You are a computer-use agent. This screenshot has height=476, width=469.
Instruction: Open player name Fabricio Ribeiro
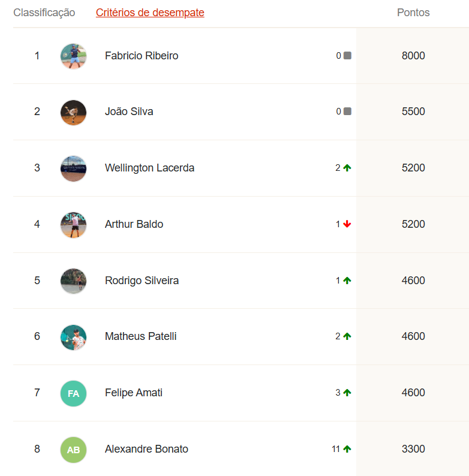pos(142,56)
